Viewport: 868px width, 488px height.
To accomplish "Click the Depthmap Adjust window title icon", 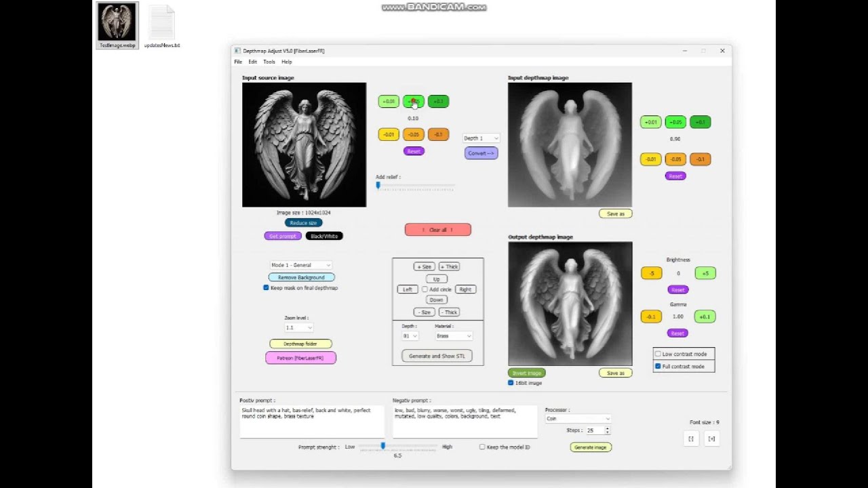I will coord(237,51).
